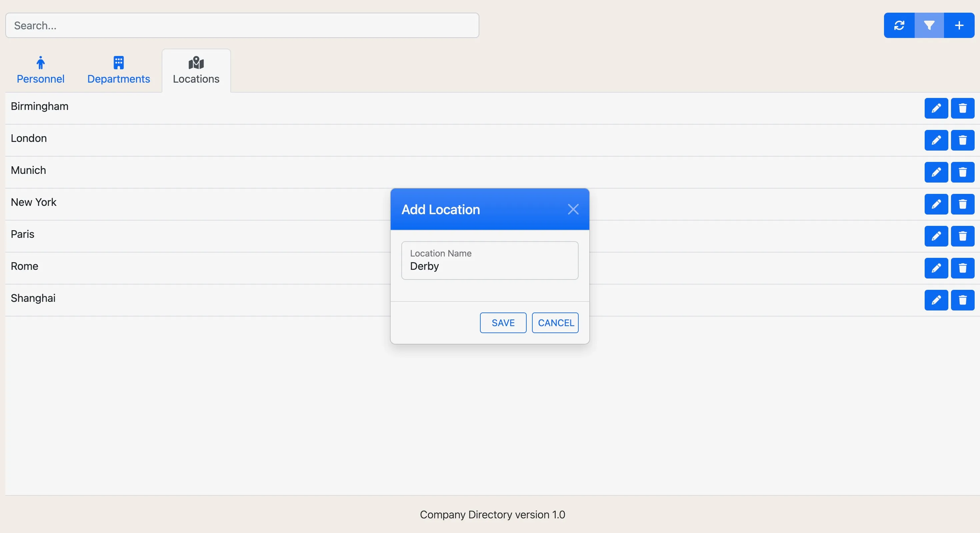980x533 pixels.
Task: Click the edit pencil for Paris
Action: pos(936,236)
